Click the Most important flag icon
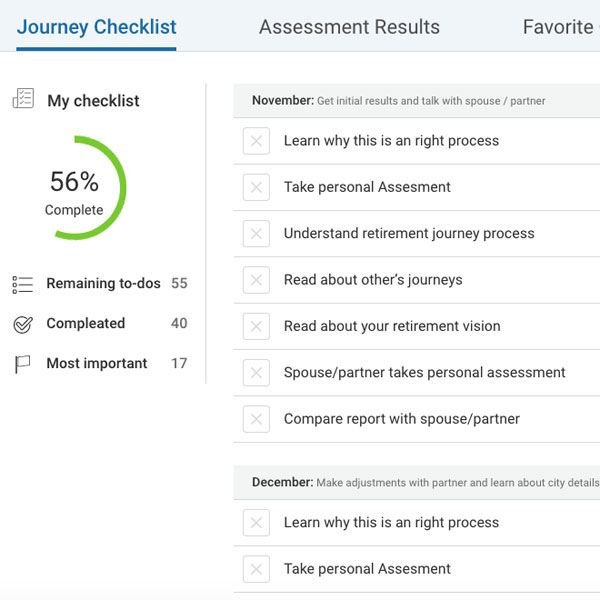 pos(23,364)
